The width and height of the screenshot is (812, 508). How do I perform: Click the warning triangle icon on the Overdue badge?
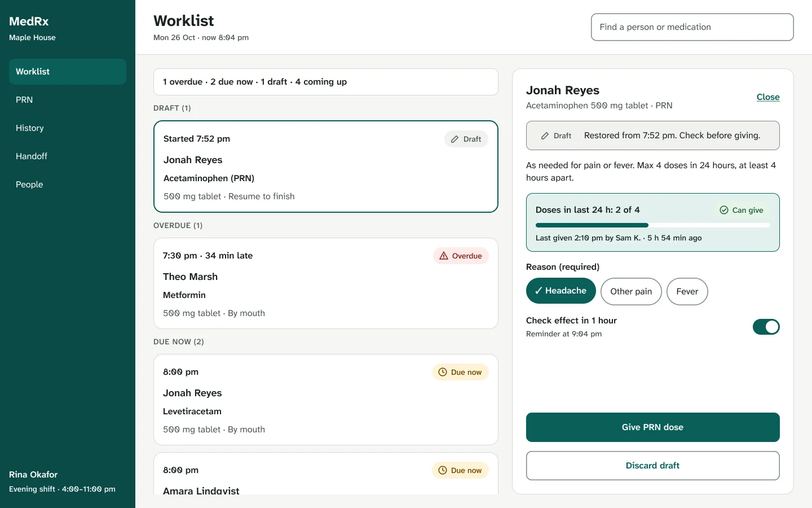coord(444,256)
